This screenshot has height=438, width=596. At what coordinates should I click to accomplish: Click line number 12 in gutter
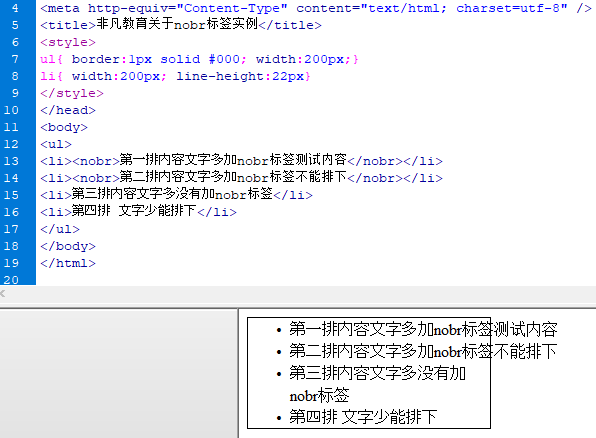(11, 144)
